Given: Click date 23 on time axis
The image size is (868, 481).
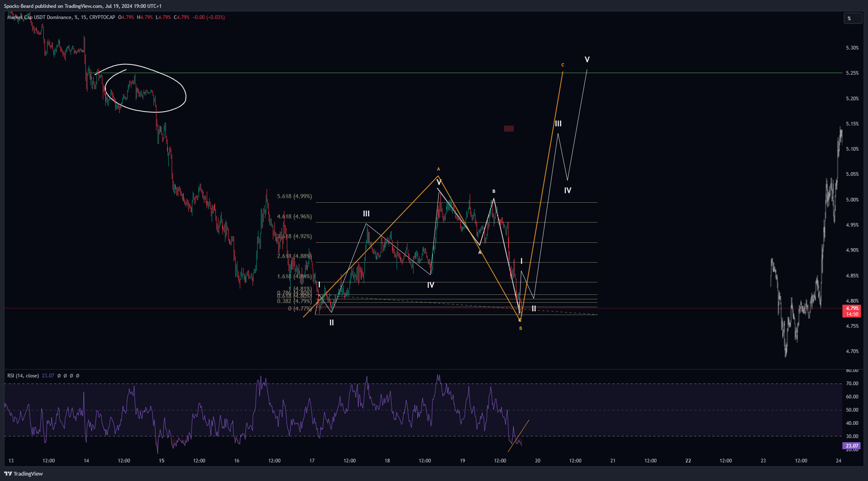Looking at the screenshot, I should pos(763,461).
